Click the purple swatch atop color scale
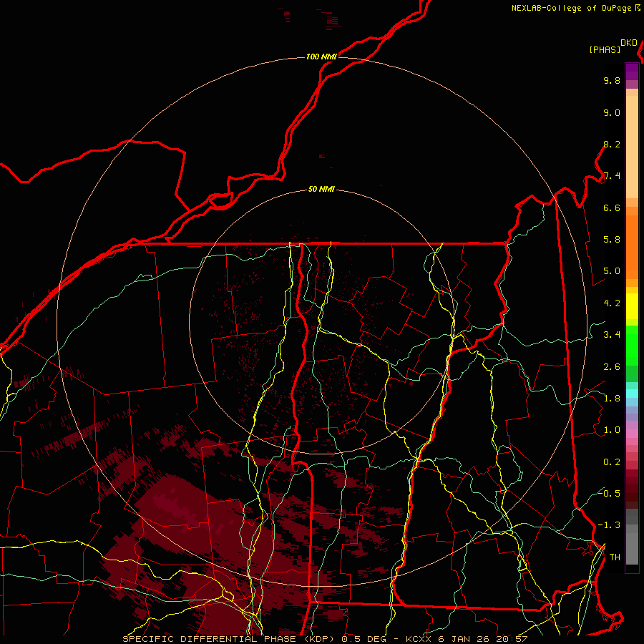 tap(632, 72)
